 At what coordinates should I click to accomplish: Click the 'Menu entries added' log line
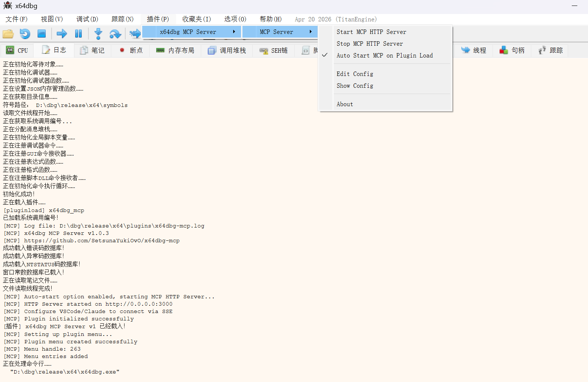(x=46, y=357)
